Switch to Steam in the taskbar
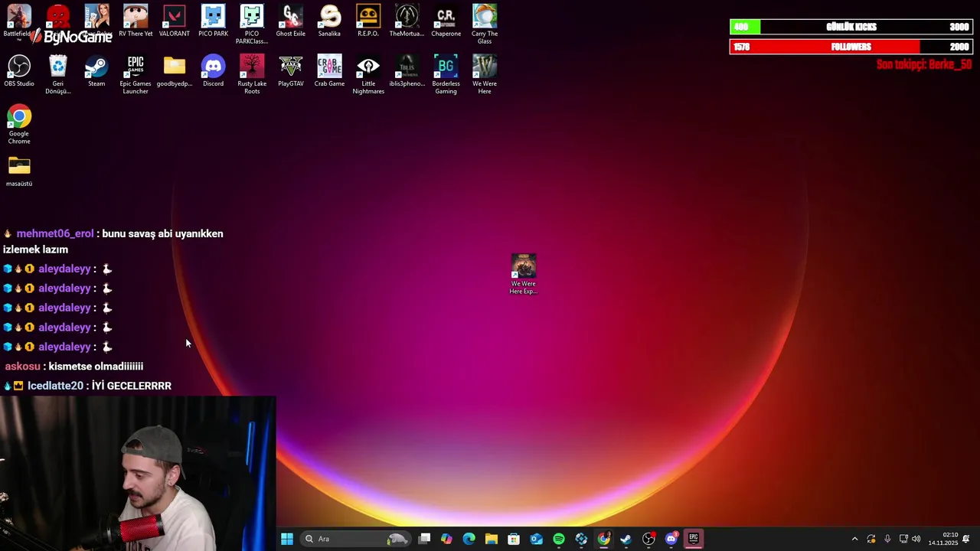This screenshot has height=551, width=980. pos(626,539)
